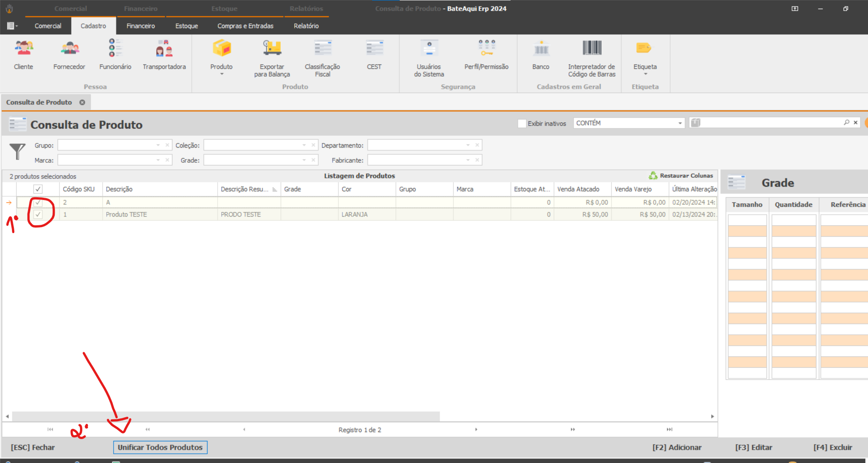This screenshot has height=463, width=868.
Task: Sort by the Código SKU column header
Action: coord(79,189)
